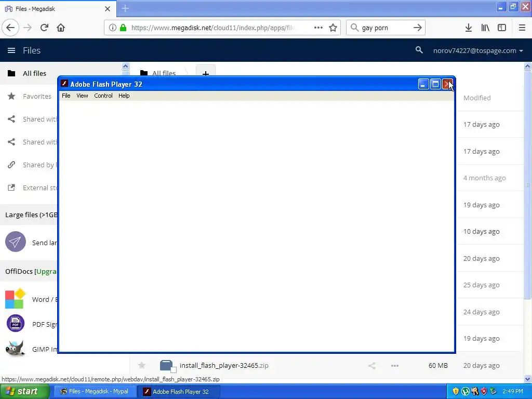Screen dimensions: 532x399
Task: Open the PDF Sign app icon
Action: (15, 323)
